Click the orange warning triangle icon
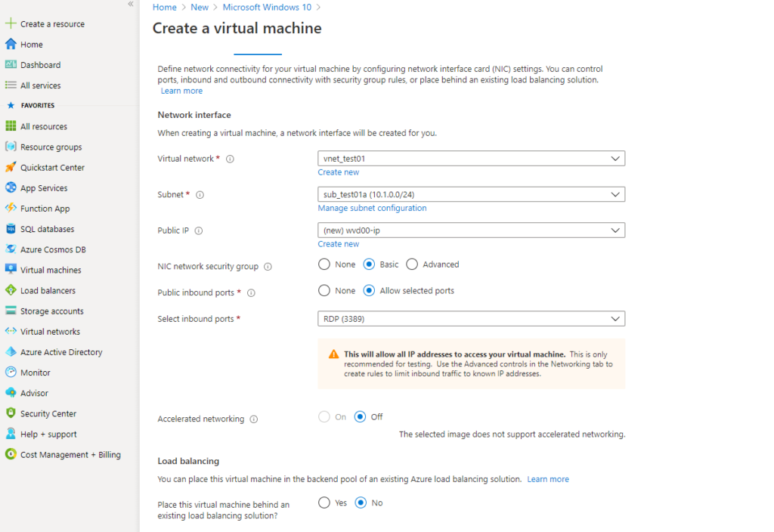Screen dimensions: 774x532 [333, 354]
